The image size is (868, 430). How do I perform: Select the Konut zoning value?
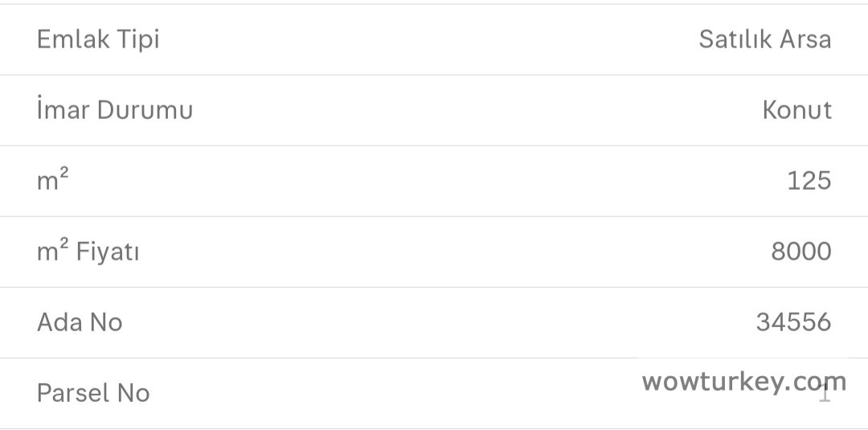[x=796, y=110]
